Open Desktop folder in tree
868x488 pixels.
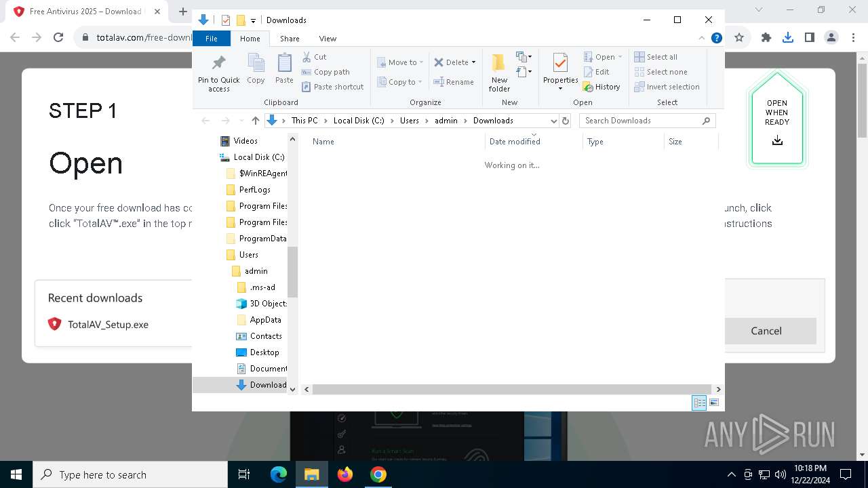point(264,352)
